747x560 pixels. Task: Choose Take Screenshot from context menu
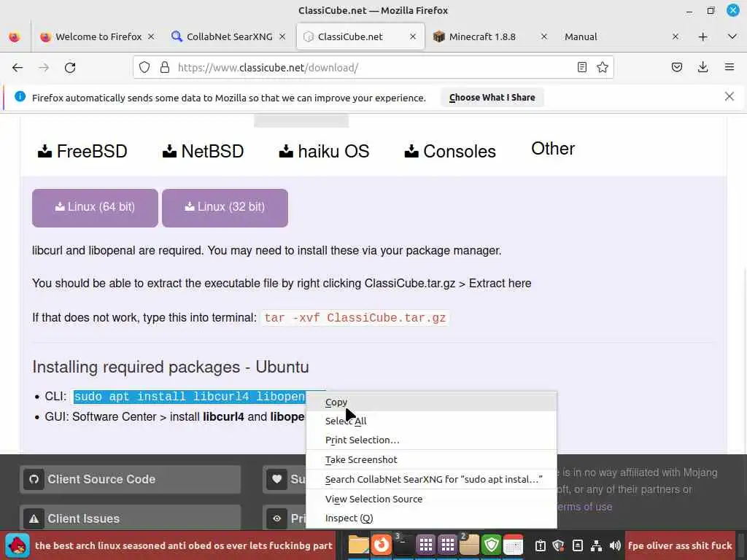431,459
